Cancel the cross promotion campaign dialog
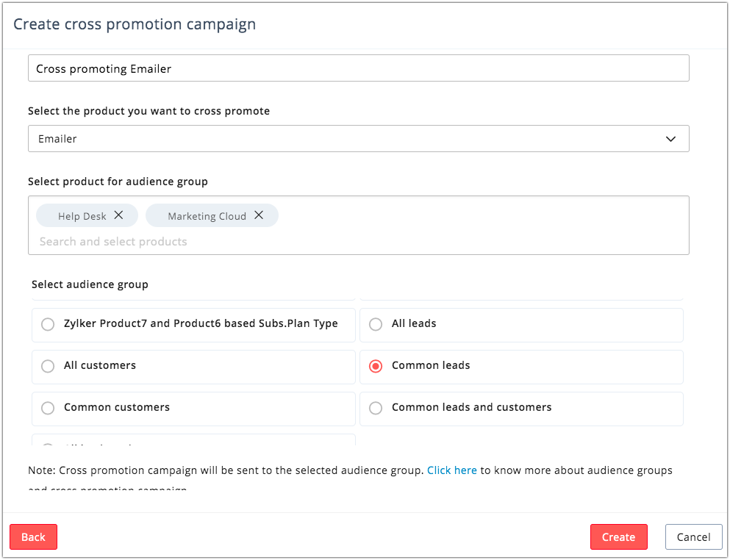The height and width of the screenshot is (560, 730). [x=693, y=537]
